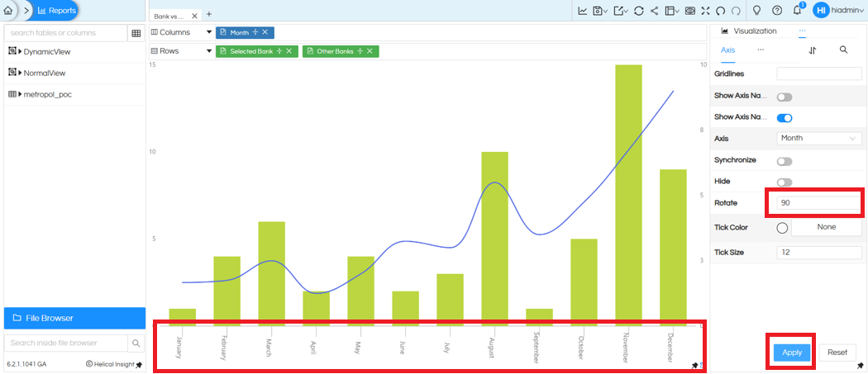Click the undo arrow icon
Image resolution: width=868 pixels, height=374 pixels.
pos(720,11)
